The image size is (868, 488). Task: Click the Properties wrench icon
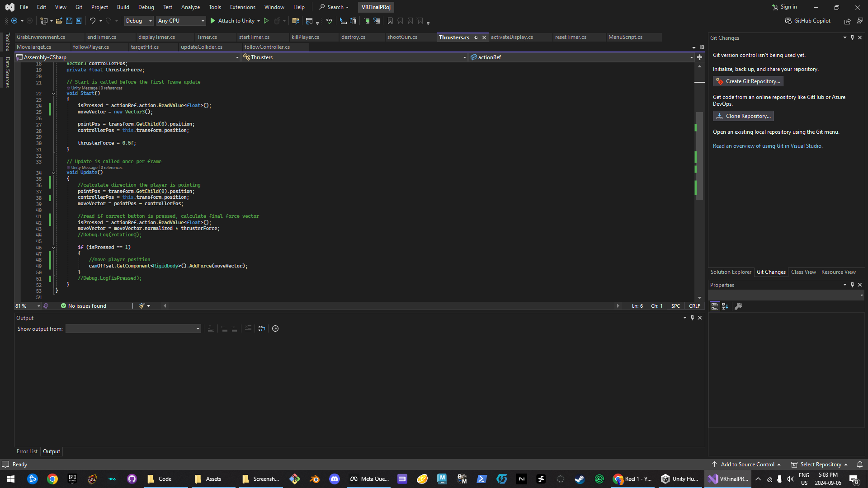tap(738, 306)
